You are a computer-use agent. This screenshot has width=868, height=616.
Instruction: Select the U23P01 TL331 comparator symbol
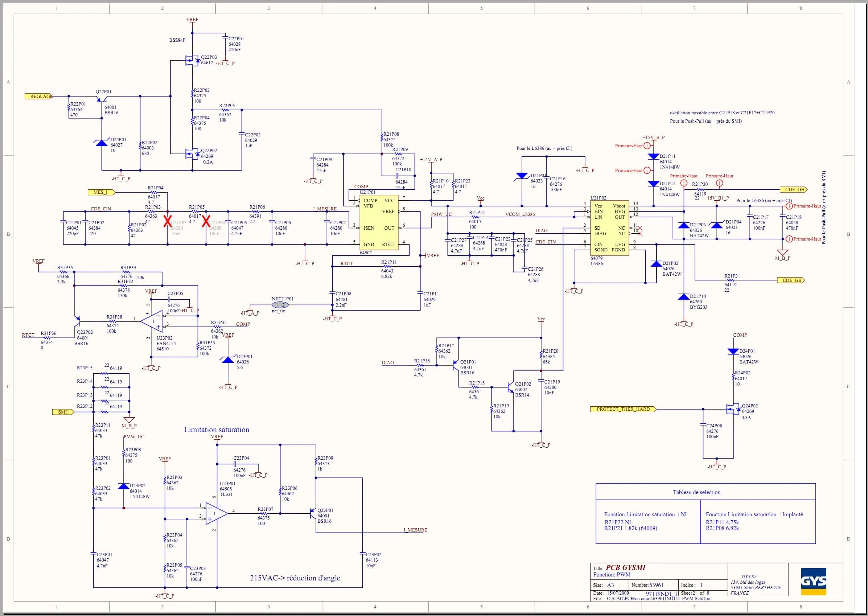pos(217,514)
